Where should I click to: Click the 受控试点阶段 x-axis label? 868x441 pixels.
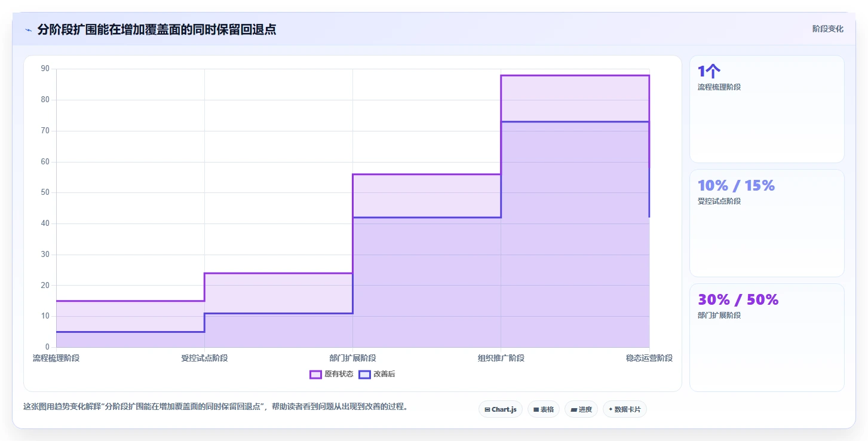tap(204, 359)
